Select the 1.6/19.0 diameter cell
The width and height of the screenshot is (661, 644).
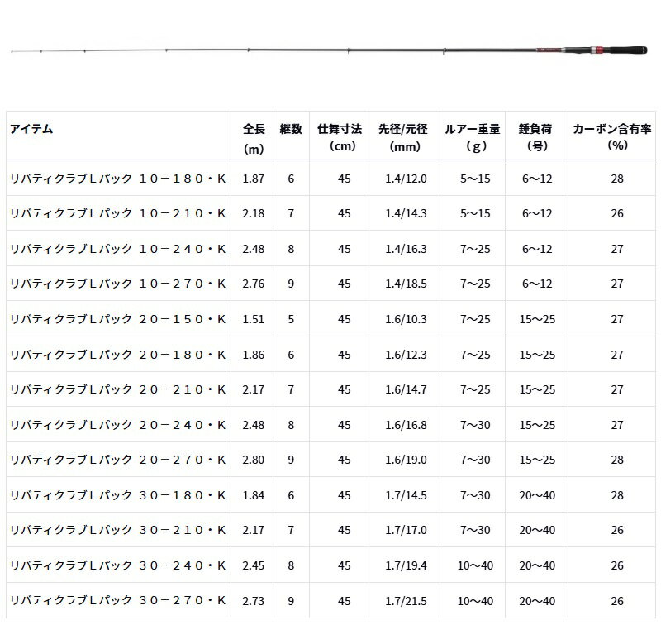click(x=407, y=460)
